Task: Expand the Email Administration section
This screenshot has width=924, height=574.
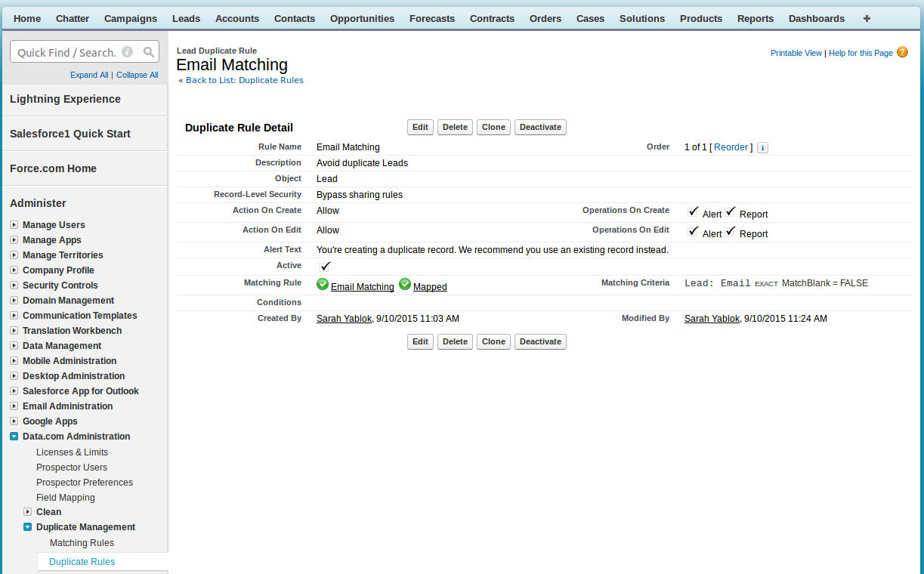Action: (x=14, y=406)
